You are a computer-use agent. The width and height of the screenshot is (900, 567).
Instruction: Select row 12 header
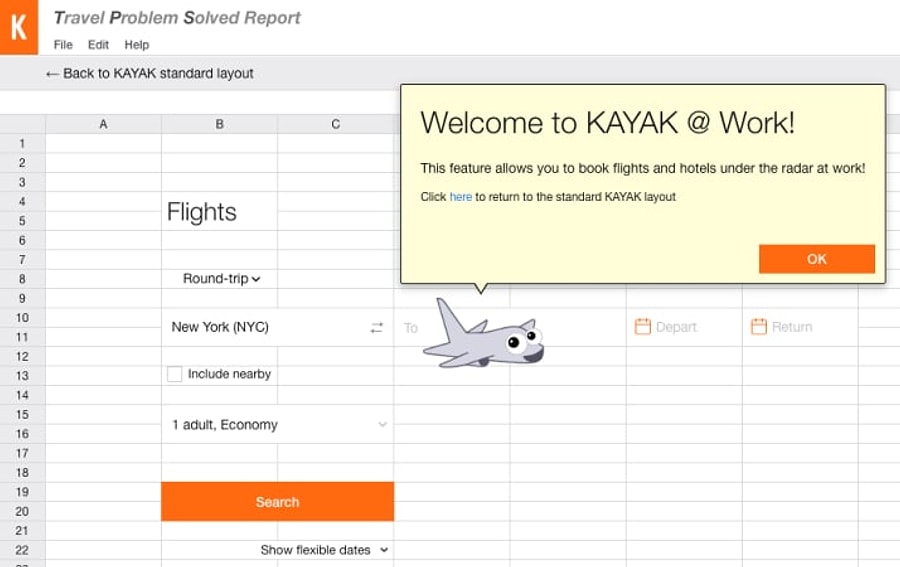[22, 356]
